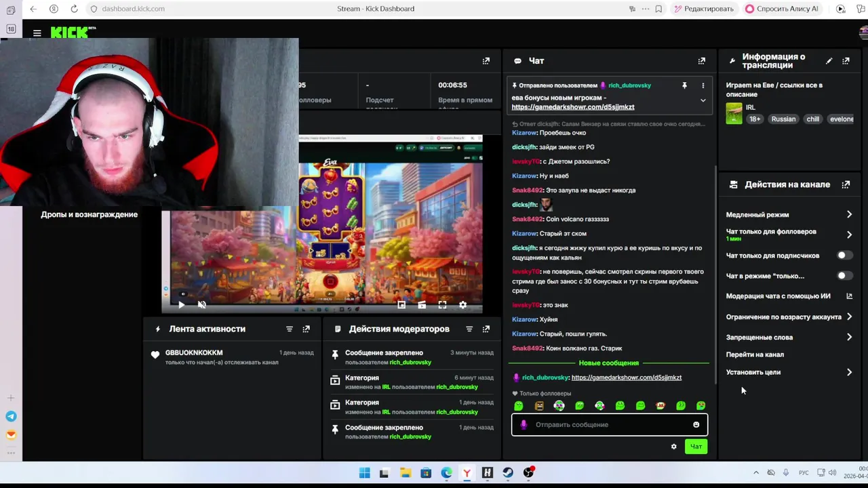The width and height of the screenshot is (868, 488).
Task: Click the Kick logo
Action: tap(73, 32)
